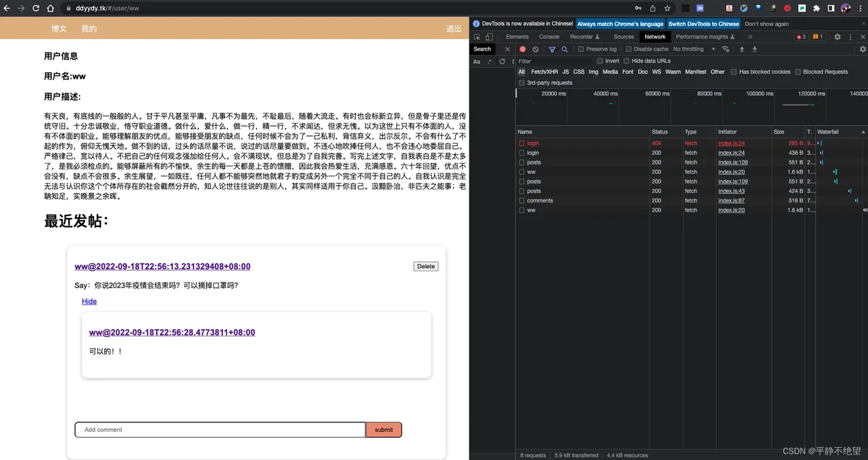Screen dimensions: 868x460
Task: Click the browser back arrow
Action: point(7,8)
